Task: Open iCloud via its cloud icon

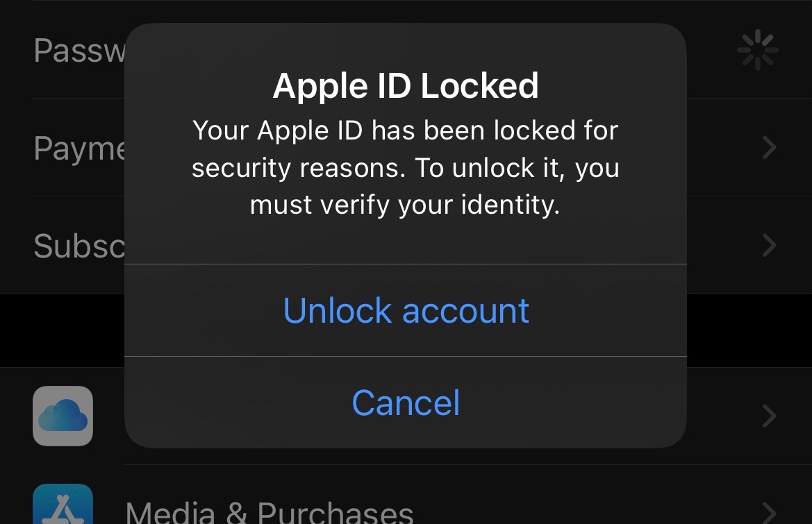Action: (x=63, y=416)
